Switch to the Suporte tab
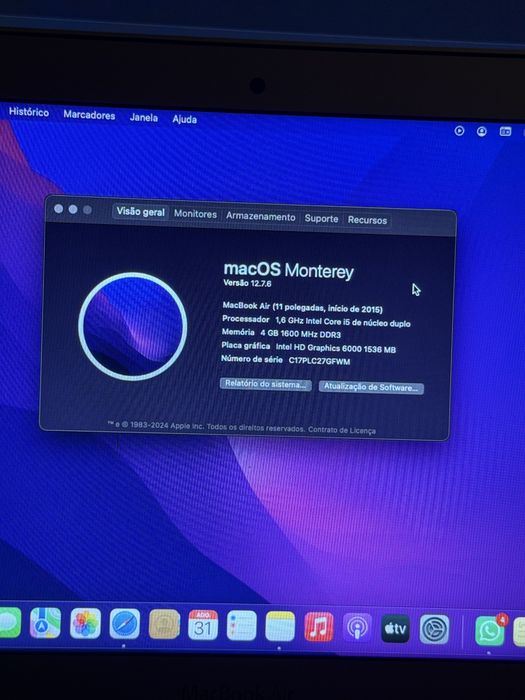Image resolution: width=525 pixels, height=700 pixels. 321,218
